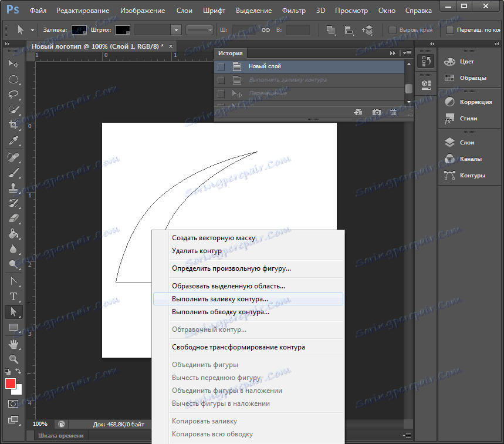Toggle the align edges checkbox
Screen dimensions: 504x444
393,30
